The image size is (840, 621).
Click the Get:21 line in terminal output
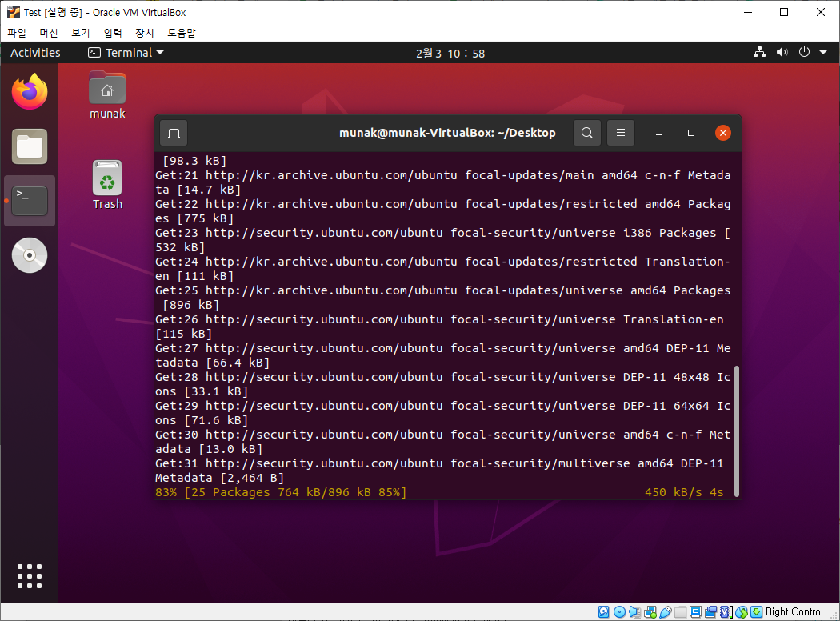click(x=443, y=175)
